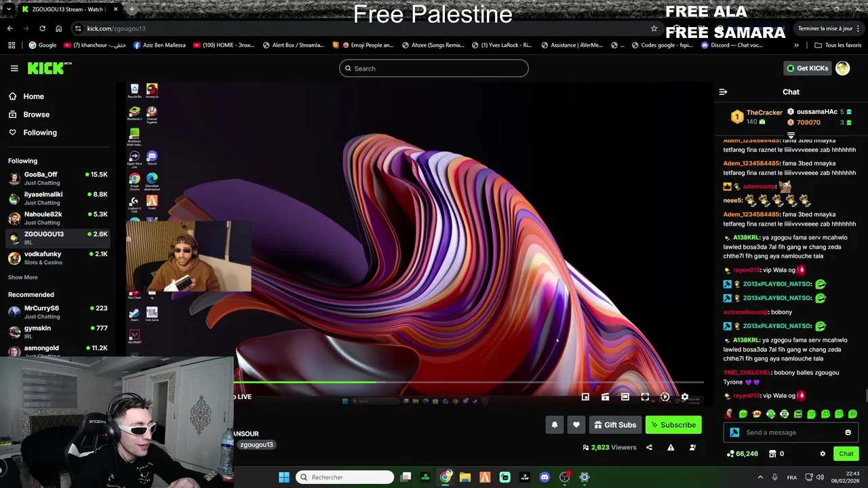The image size is (868, 488).
Task: Toggle stream notifications bell
Action: [x=554, y=425]
